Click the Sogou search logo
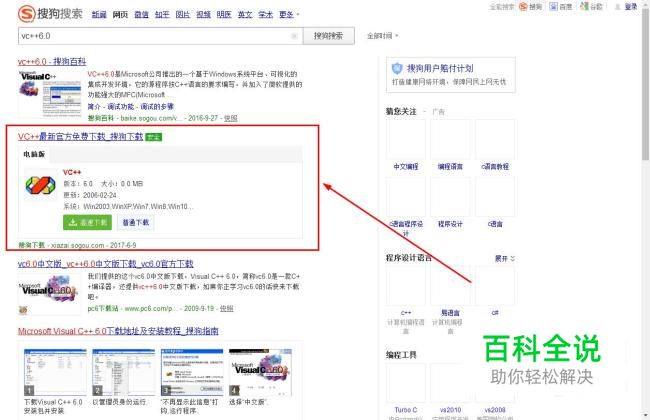 click(50, 14)
